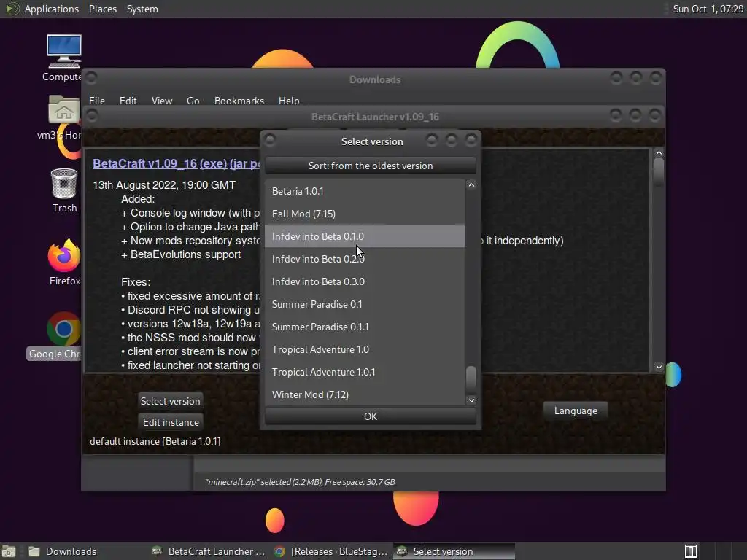The height and width of the screenshot is (560, 747).
Task: Switch to Releases BlueStag Chrome taskbar entry
Action: (x=331, y=551)
